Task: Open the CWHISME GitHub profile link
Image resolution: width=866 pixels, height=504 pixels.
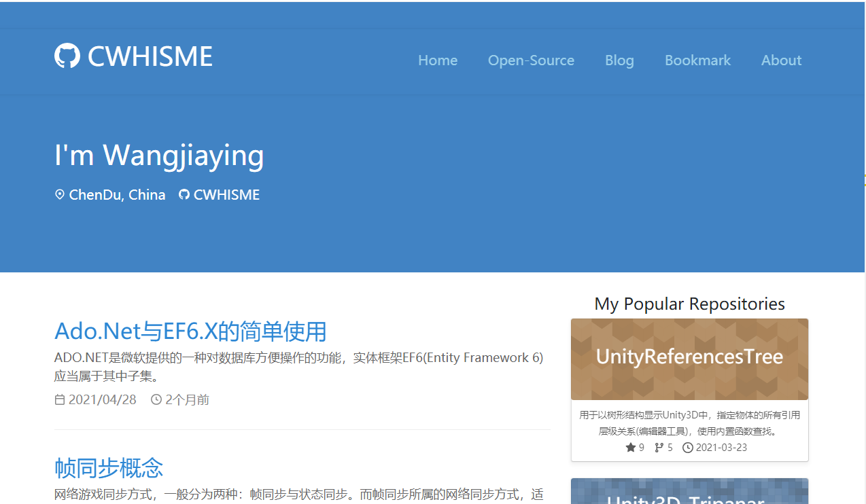Action: [x=226, y=195]
